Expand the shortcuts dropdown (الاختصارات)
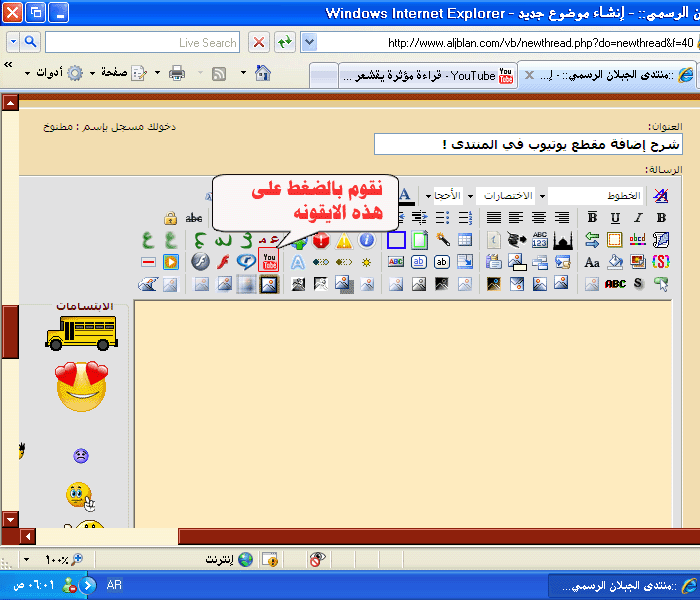700x600 pixels. (x=505, y=195)
